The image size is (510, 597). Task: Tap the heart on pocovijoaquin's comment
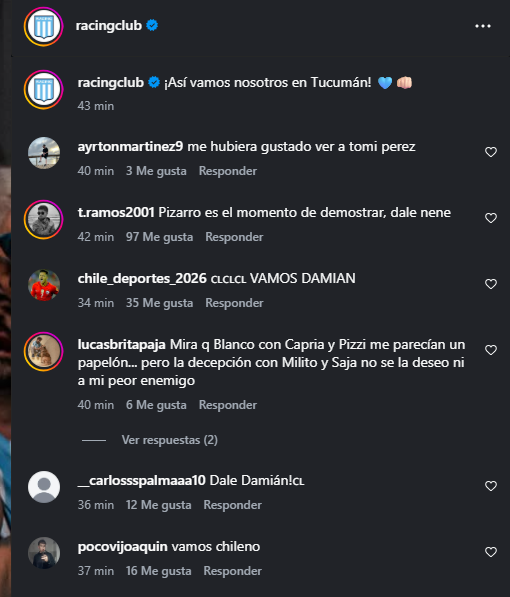click(x=491, y=552)
